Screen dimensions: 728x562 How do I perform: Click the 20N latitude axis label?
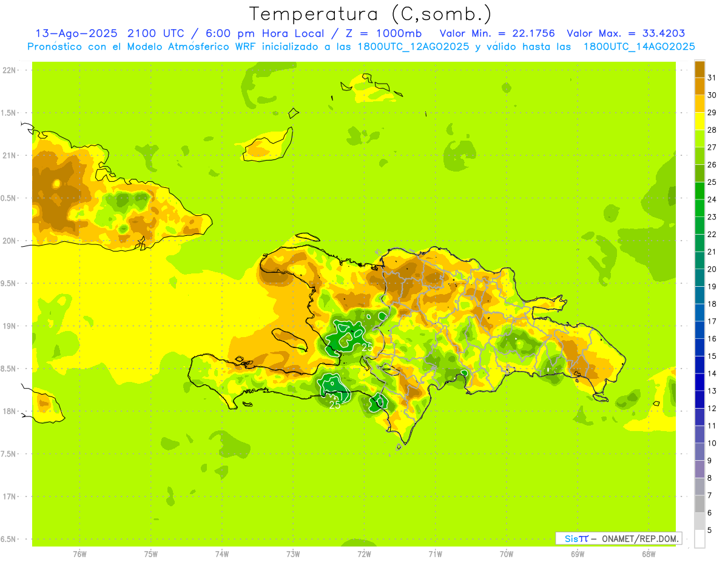(x=8, y=241)
